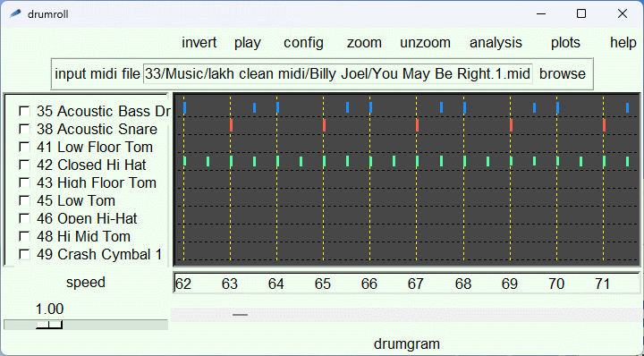The image size is (644, 356).
Task: Click the red snare note at bar 71
Action: 604,125
